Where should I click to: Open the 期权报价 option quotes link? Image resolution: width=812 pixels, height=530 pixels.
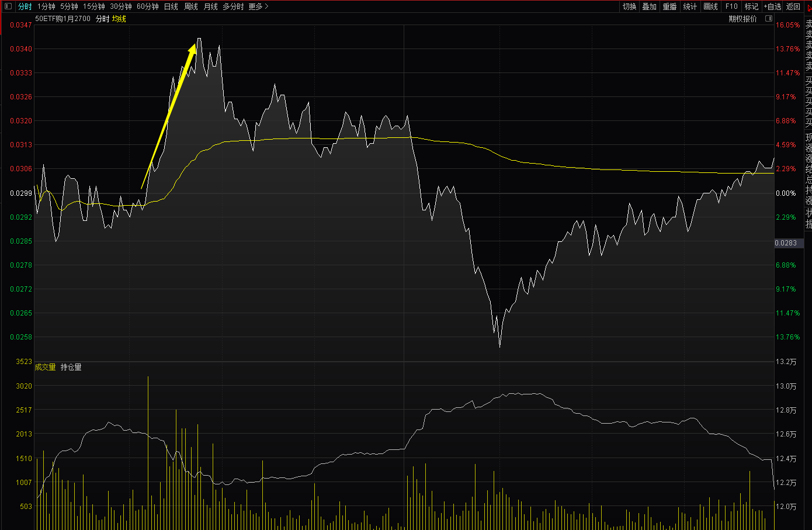[x=742, y=19]
